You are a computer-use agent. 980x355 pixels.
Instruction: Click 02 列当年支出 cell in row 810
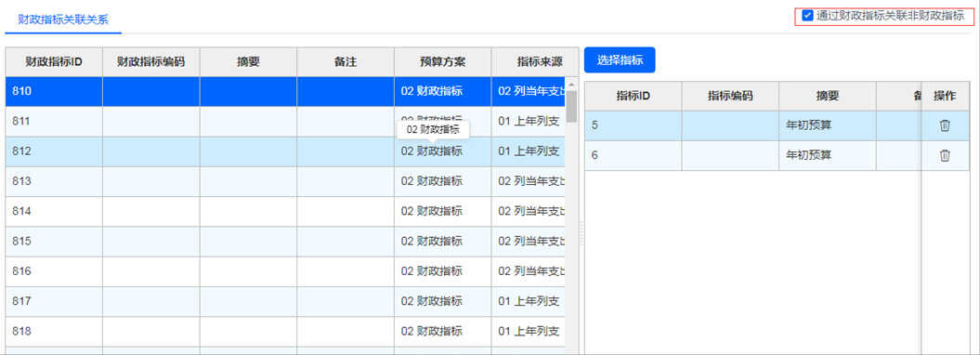pos(529,91)
